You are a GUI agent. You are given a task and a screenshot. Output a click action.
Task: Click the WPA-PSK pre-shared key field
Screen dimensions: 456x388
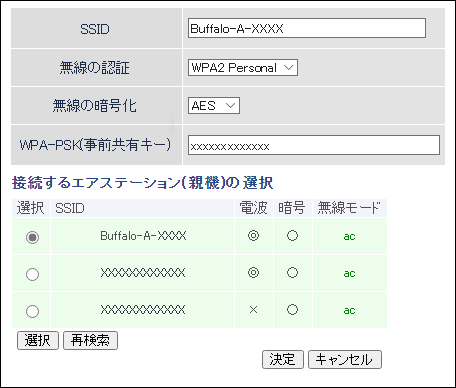pyautogui.click(x=314, y=145)
